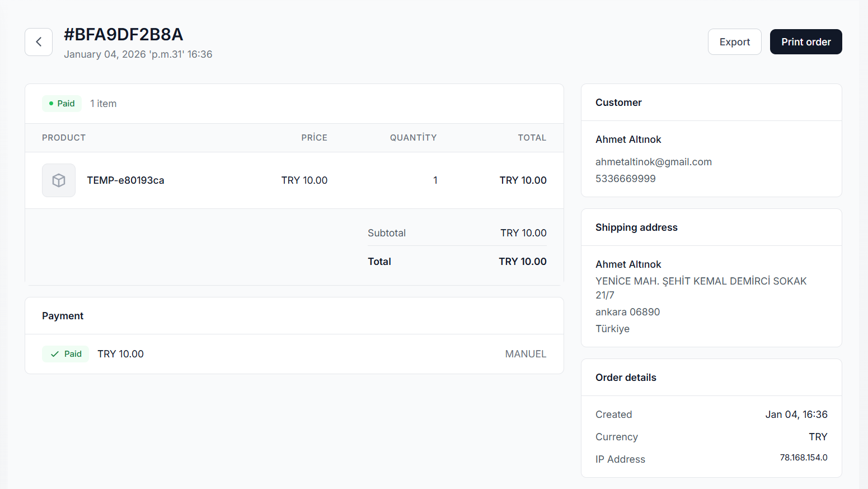This screenshot has height=489, width=868.
Task: Open product TEMP-e80193ca details
Action: click(125, 180)
